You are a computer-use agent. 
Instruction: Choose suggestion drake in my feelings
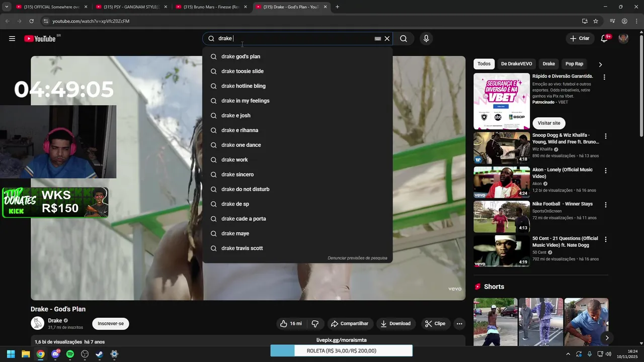tap(297, 101)
